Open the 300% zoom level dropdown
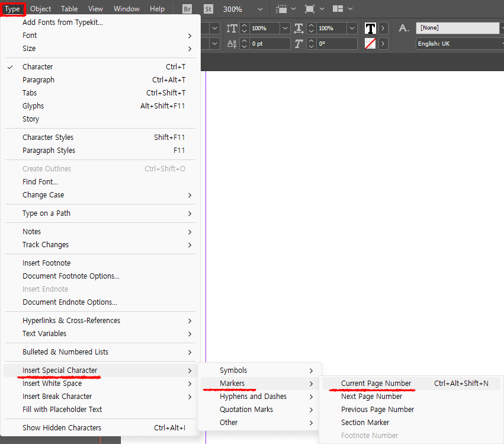 point(259,8)
